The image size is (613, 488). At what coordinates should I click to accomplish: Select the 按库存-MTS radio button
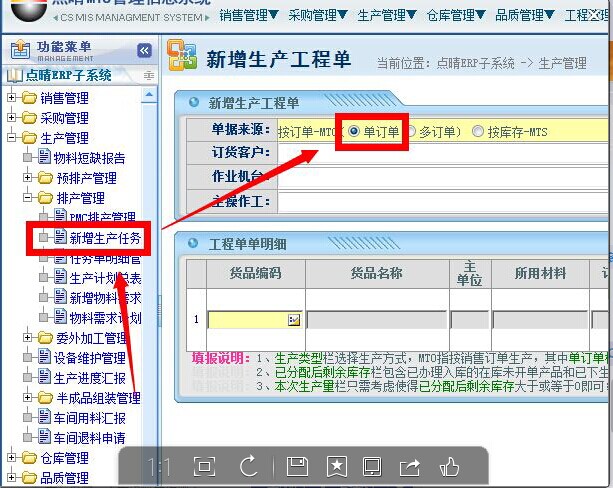pos(478,131)
